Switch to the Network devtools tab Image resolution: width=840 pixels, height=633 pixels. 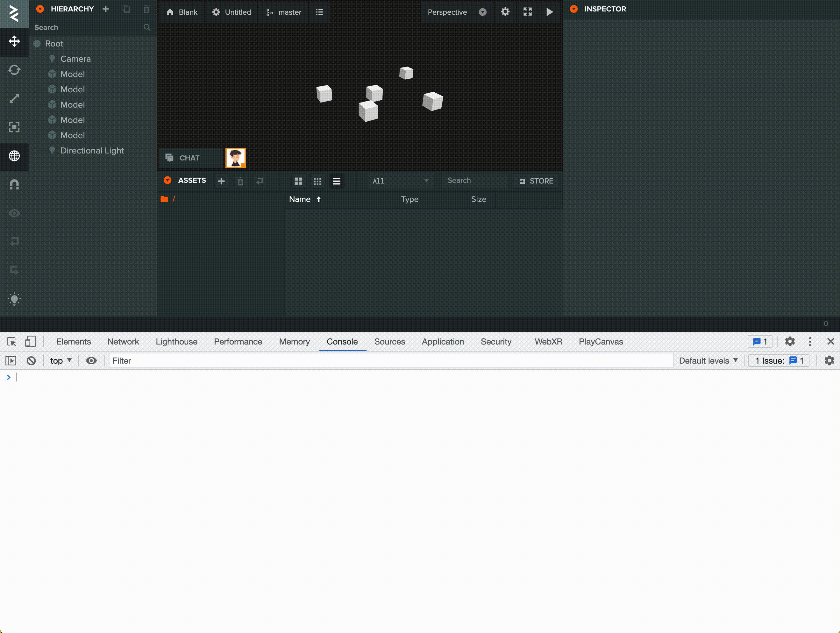point(123,342)
